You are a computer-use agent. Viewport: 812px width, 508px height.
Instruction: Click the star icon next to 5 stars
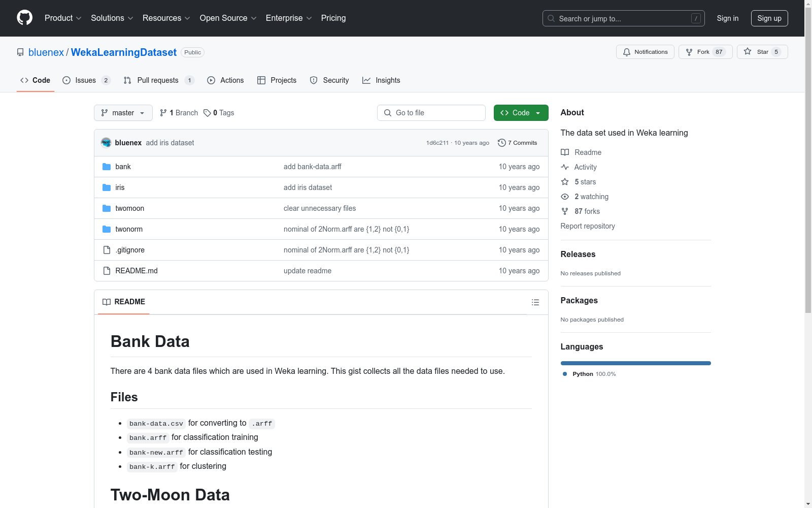tap(565, 182)
